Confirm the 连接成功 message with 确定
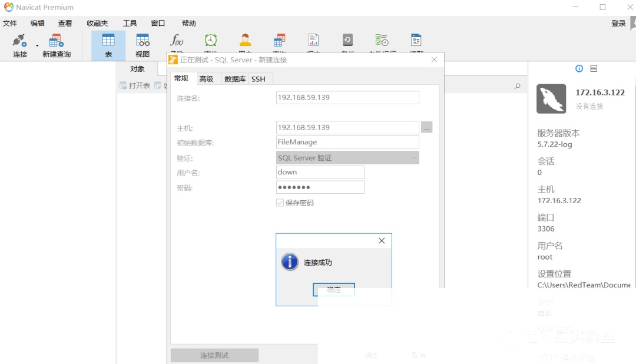Screen dimensions: 636x364 pyautogui.click(x=334, y=289)
